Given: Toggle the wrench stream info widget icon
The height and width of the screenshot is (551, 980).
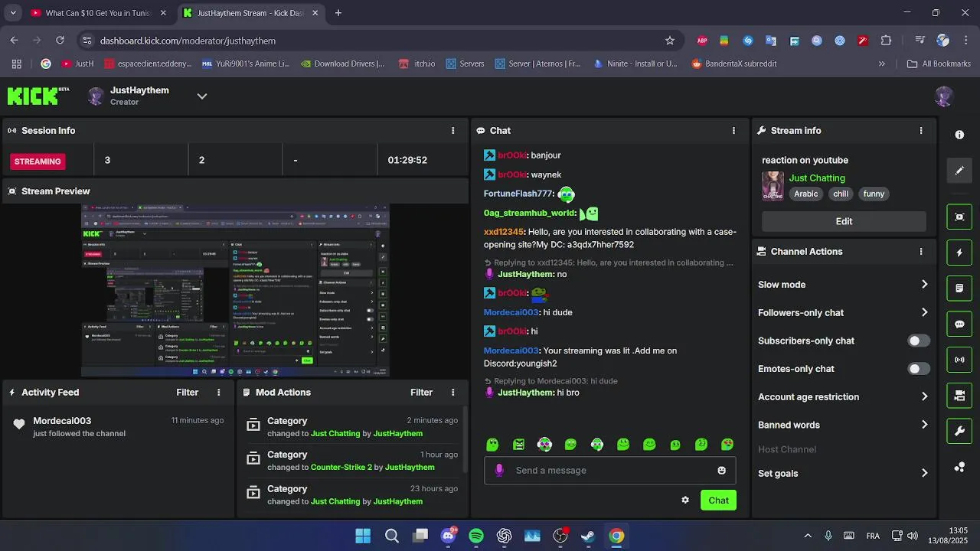Looking at the screenshot, I should (959, 432).
